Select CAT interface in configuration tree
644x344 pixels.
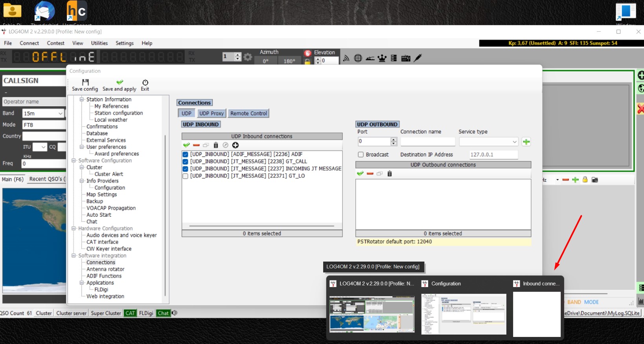pos(102,242)
